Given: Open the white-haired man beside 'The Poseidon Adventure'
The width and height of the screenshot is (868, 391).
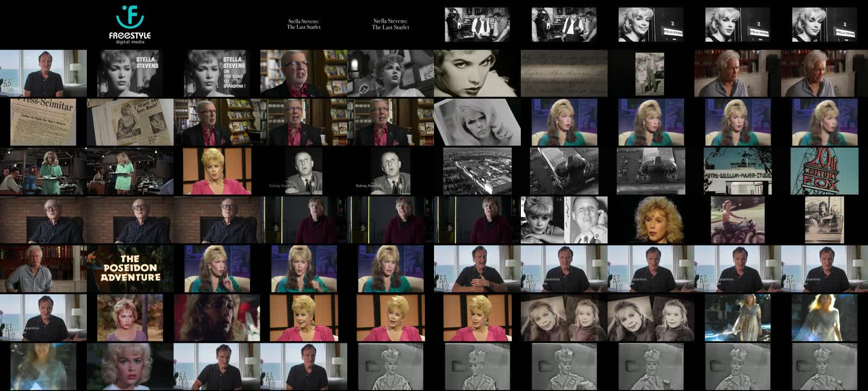Looking at the screenshot, I should point(43,269).
